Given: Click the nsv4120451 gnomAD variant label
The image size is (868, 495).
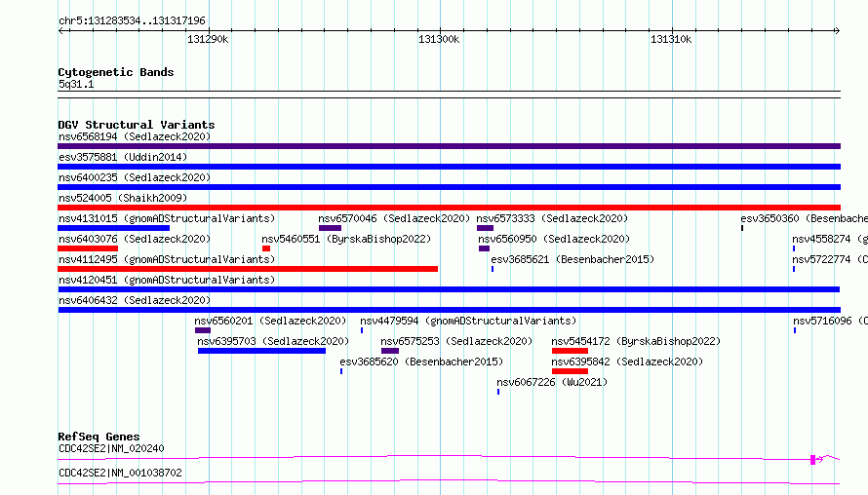Looking at the screenshot, I should tap(167, 280).
